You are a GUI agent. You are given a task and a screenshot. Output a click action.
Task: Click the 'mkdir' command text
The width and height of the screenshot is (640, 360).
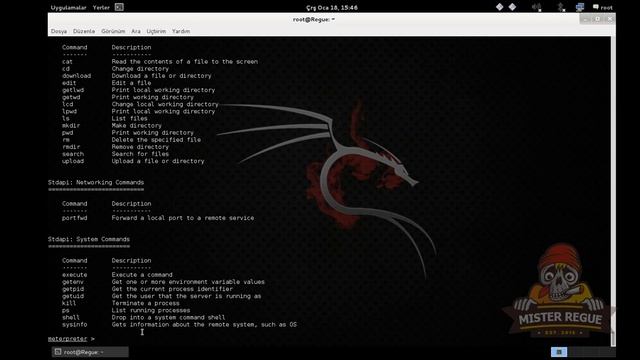71,126
